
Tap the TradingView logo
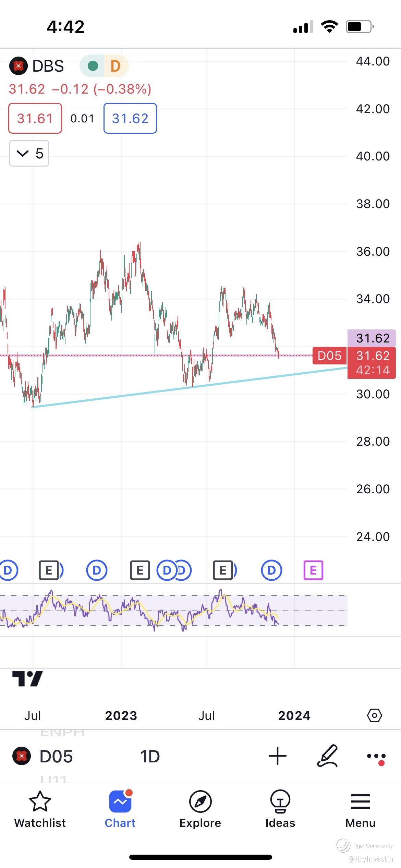pos(27,679)
